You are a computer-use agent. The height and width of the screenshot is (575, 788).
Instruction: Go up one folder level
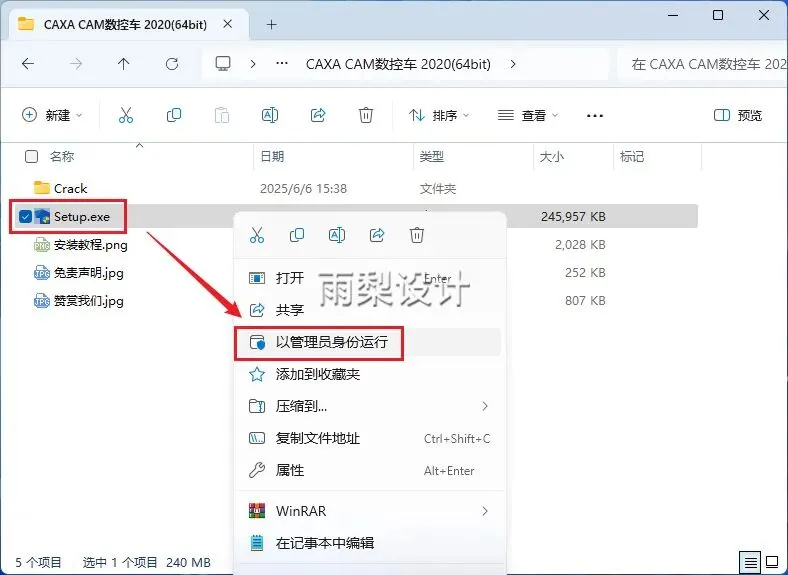pyautogui.click(x=123, y=64)
